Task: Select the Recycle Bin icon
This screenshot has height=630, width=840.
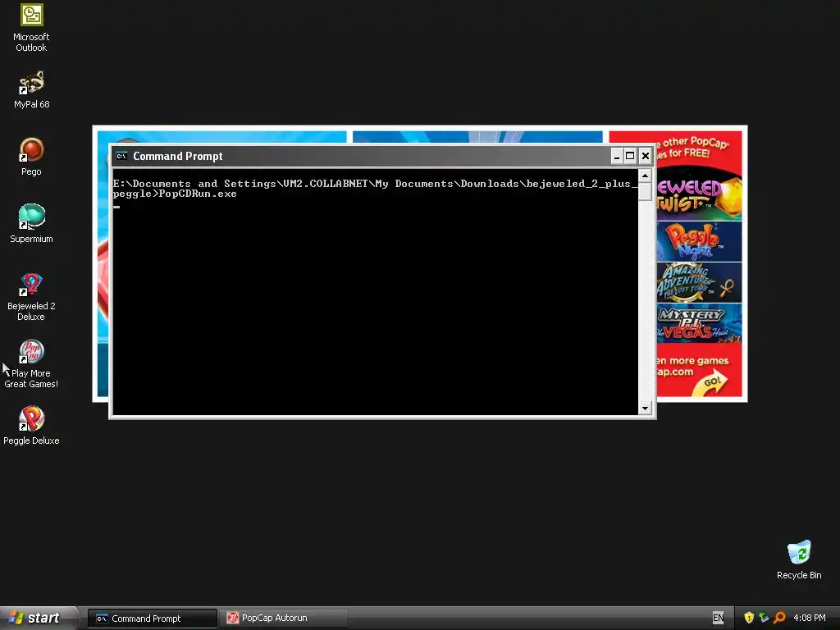Action: click(x=799, y=559)
